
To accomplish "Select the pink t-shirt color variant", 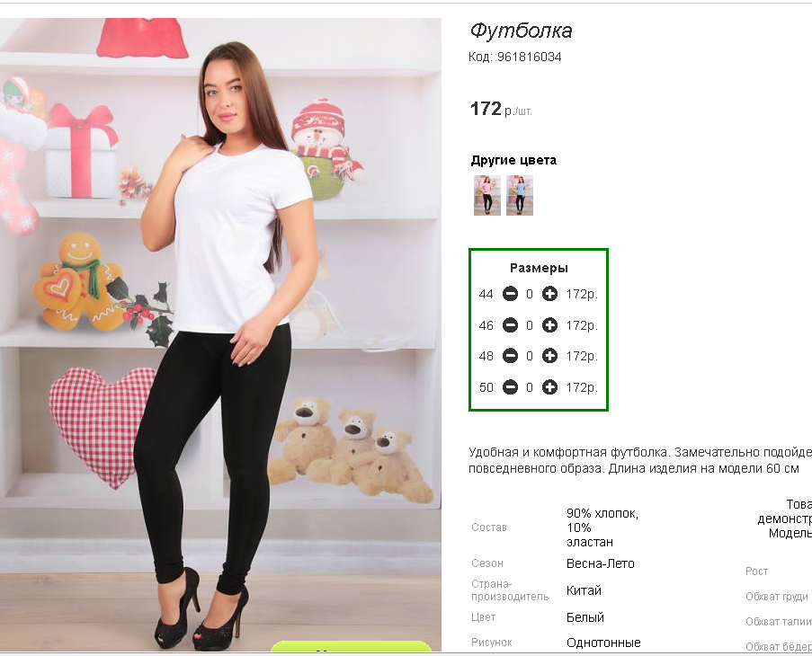I will (487, 195).
